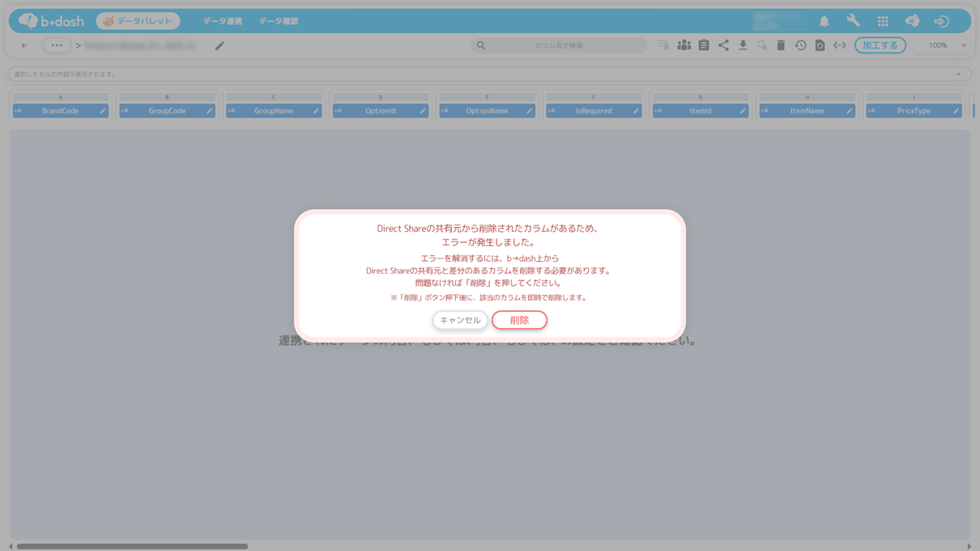Select the ItemId column header
980x551 pixels.
[x=700, y=111]
